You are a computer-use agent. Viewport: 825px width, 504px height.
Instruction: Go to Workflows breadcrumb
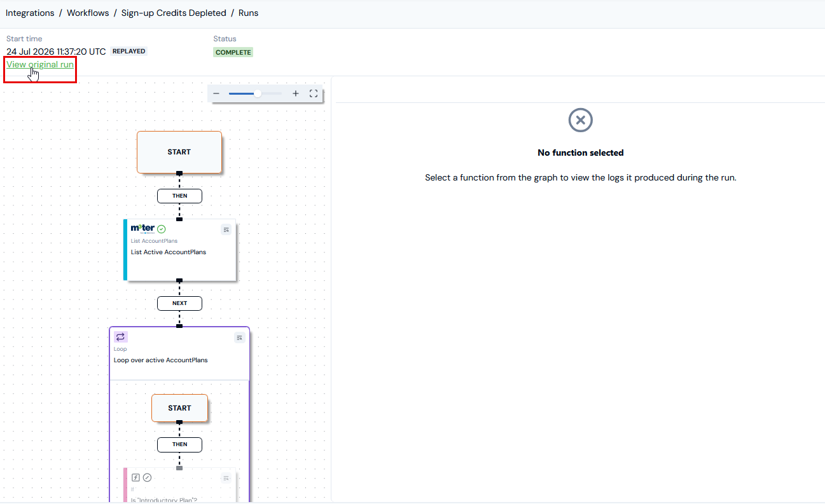88,13
